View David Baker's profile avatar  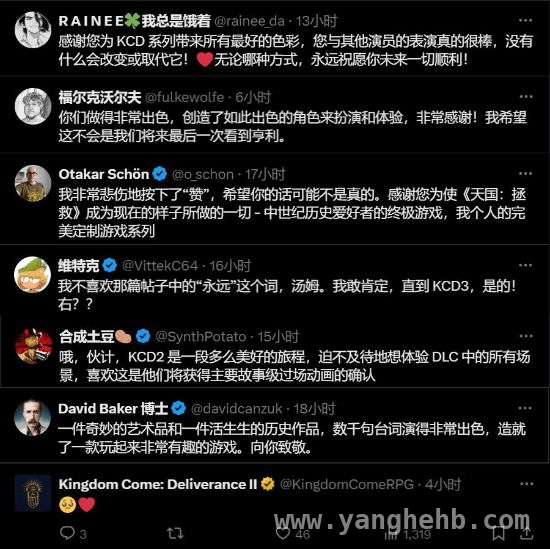coord(33,417)
